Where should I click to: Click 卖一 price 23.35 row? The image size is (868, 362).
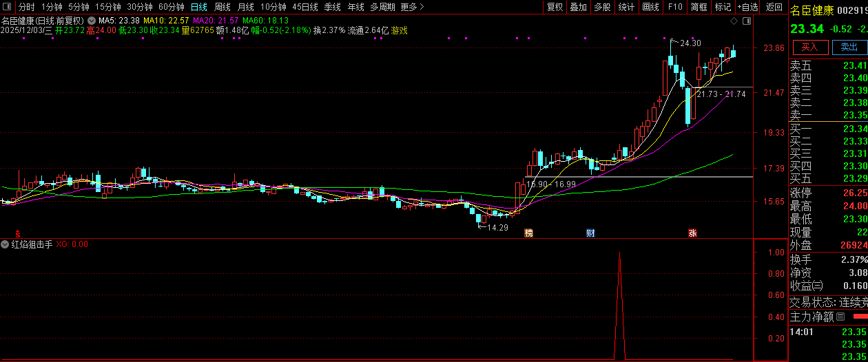click(x=829, y=115)
